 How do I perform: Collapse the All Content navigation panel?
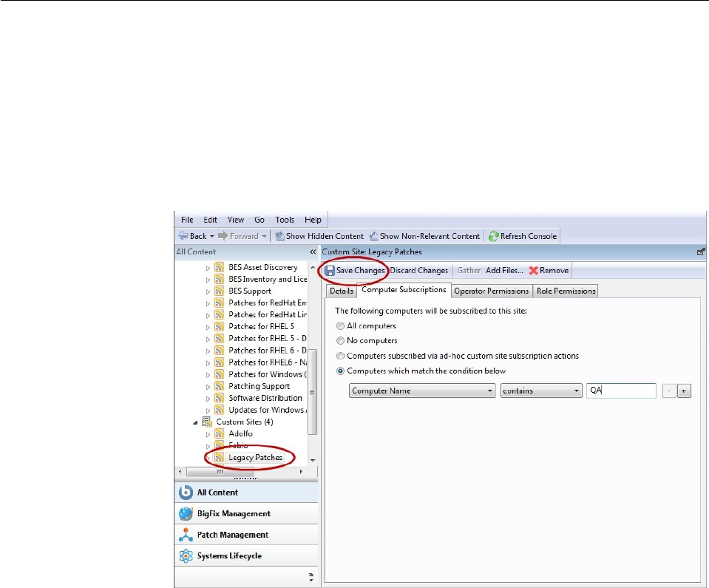(313, 252)
